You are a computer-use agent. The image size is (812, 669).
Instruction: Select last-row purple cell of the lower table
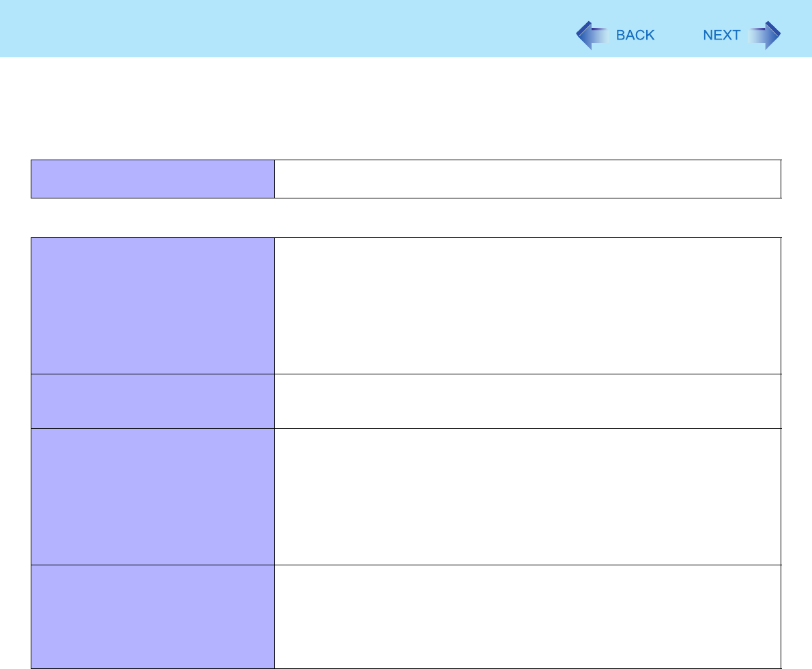pos(153,616)
